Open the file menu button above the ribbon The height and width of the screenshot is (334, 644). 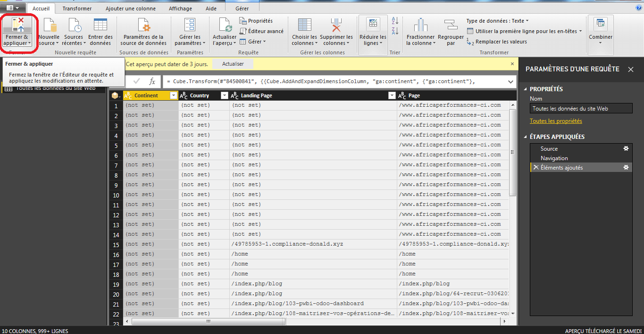(13, 8)
